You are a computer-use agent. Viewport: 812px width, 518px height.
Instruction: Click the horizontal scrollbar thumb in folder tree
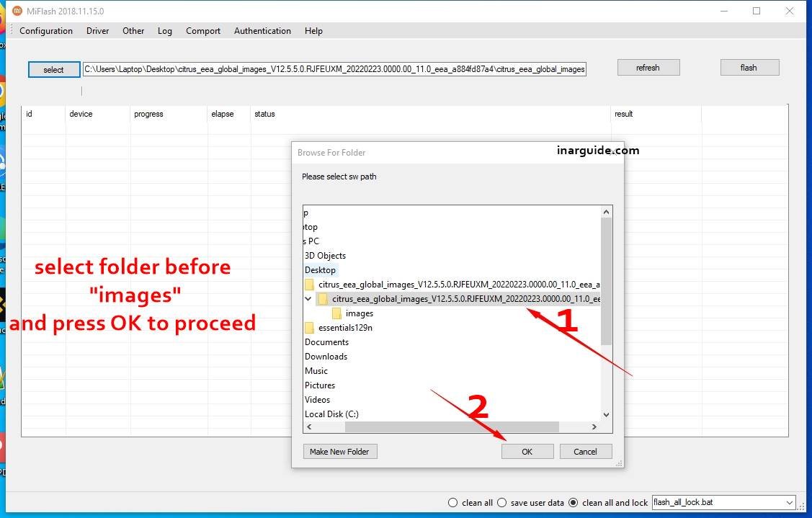[452, 427]
